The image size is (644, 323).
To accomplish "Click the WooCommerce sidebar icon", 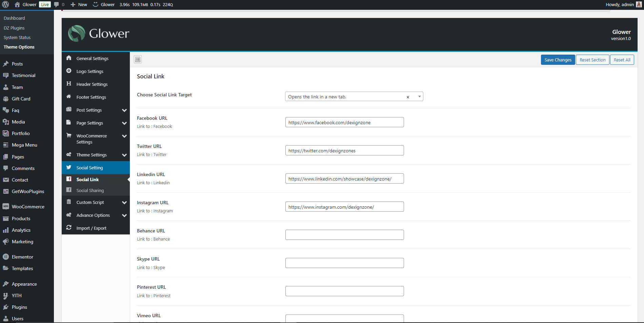I will coord(6,207).
